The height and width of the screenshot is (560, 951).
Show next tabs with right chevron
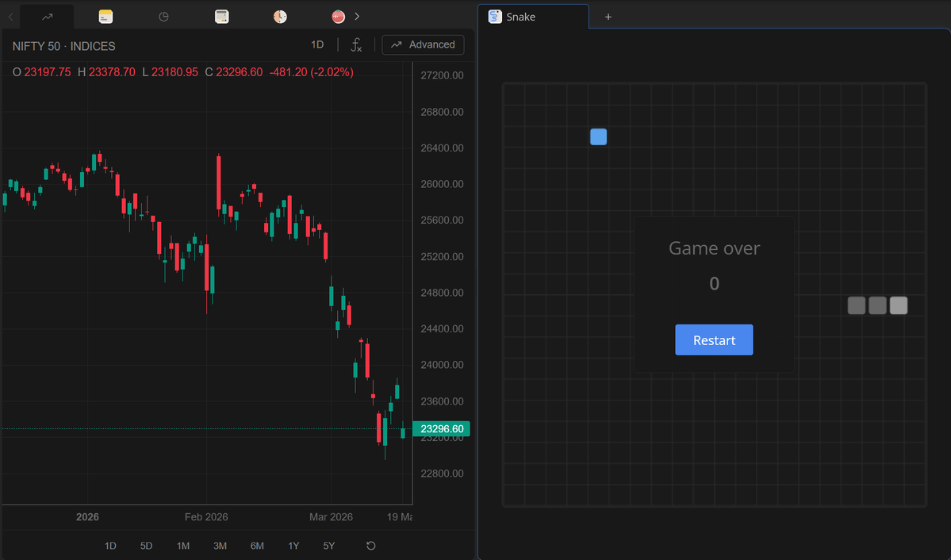pyautogui.click(x=357, y=17)
